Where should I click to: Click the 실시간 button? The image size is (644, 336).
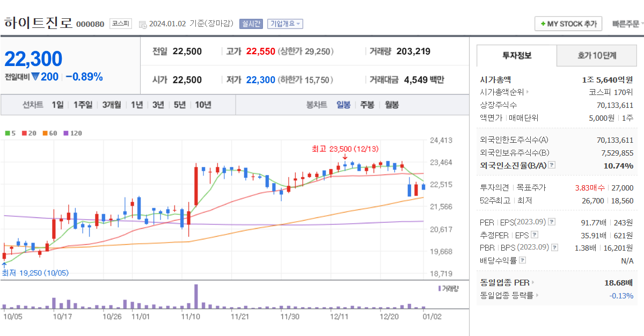pyautogui.click(x=251, y=24)
